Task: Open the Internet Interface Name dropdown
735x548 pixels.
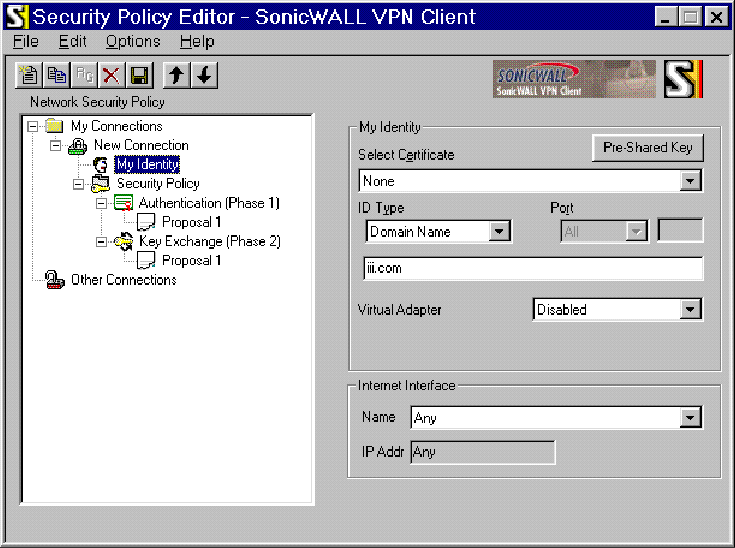Action: click(690, 417)
